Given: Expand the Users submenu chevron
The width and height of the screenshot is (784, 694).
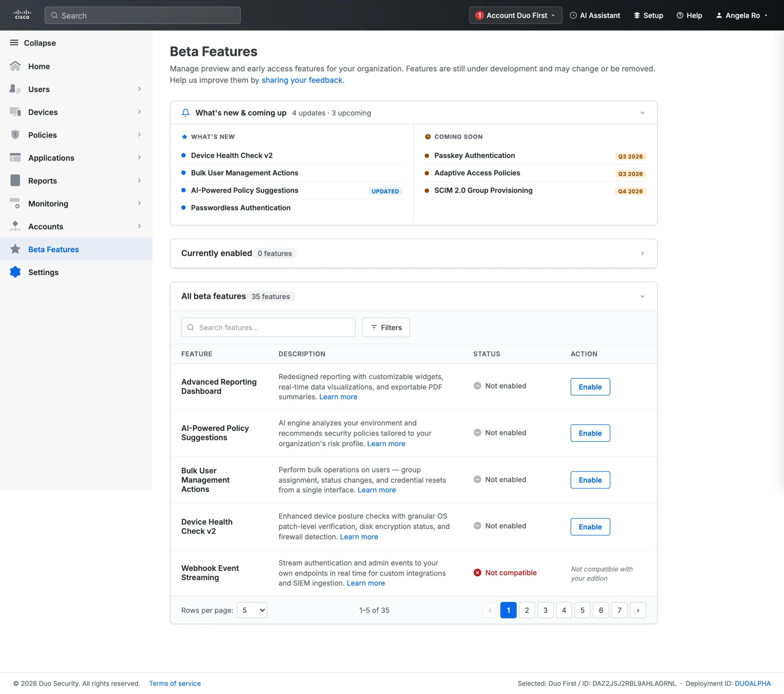Looking at the screenshot, I should click(x=139, y=89).
